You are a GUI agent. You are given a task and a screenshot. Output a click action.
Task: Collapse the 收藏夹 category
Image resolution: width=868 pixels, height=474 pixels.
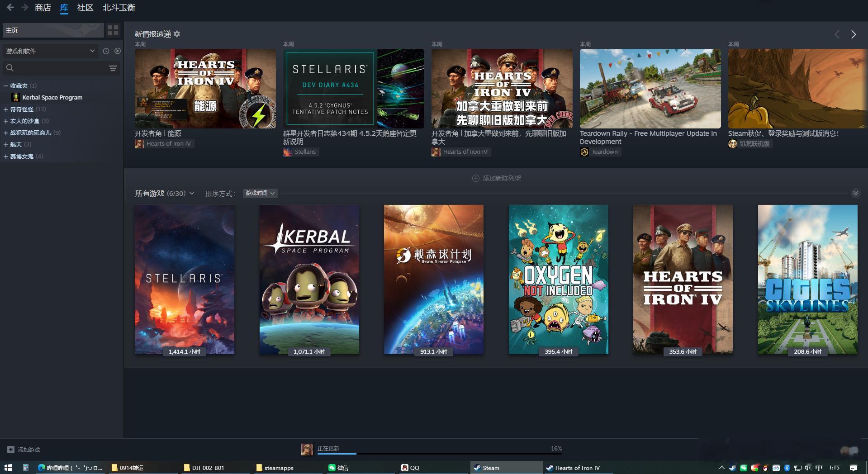tap(6, 85)
